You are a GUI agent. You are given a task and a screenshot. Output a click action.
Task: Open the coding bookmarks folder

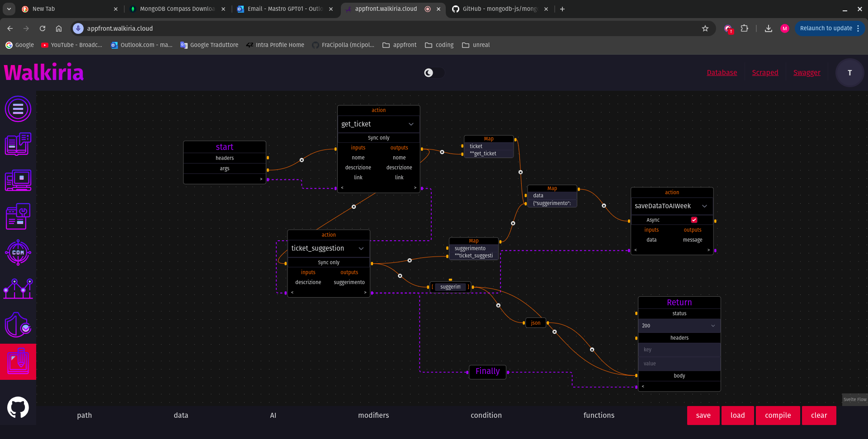pos(439,45)
